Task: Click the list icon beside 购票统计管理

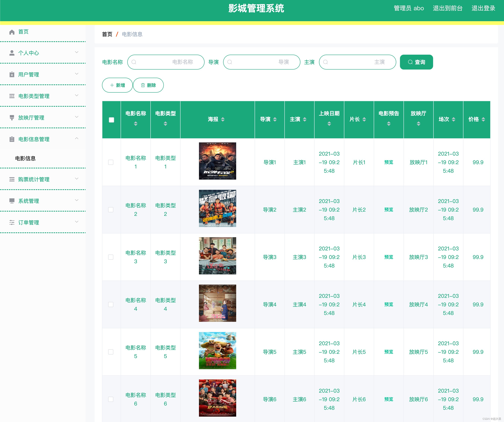Action: (12, 179)
